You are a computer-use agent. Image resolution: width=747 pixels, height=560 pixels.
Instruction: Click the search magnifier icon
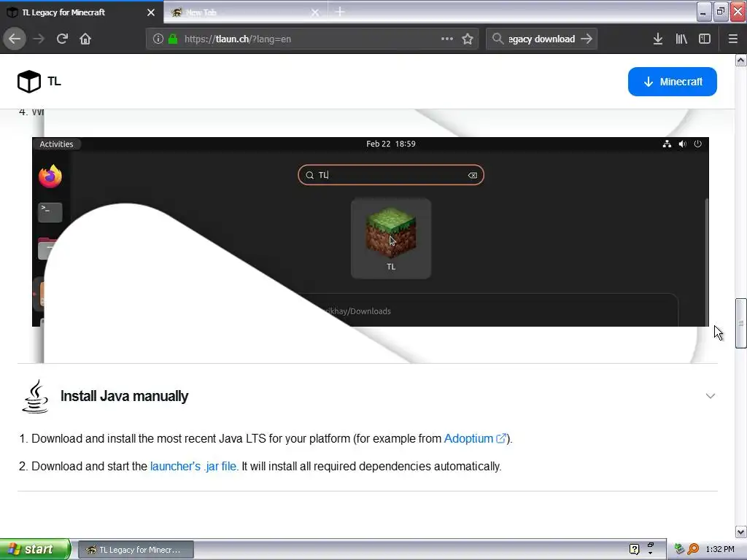[x=498, y=39]
